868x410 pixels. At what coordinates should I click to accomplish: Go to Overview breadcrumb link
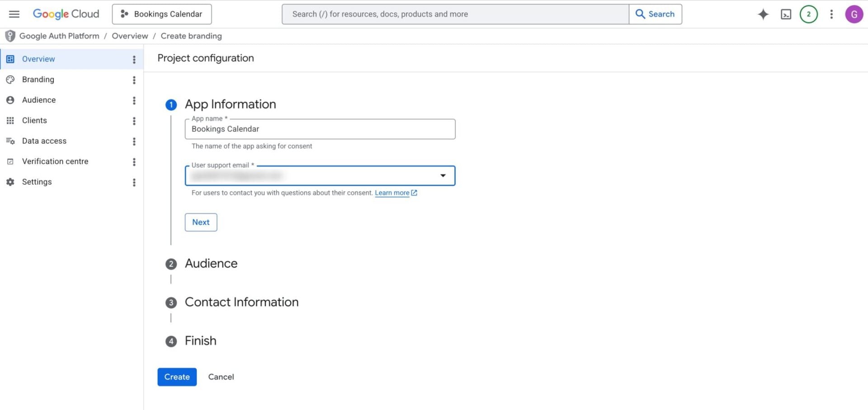[x=130, y=36]
